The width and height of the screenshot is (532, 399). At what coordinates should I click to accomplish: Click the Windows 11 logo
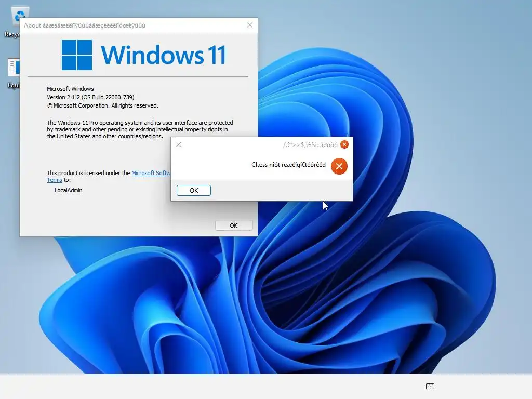(143, 55)
